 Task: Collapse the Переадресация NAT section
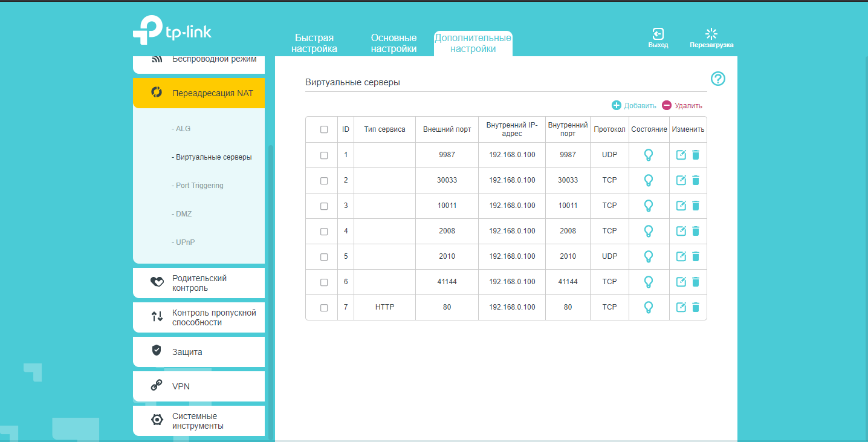[199, 93]
